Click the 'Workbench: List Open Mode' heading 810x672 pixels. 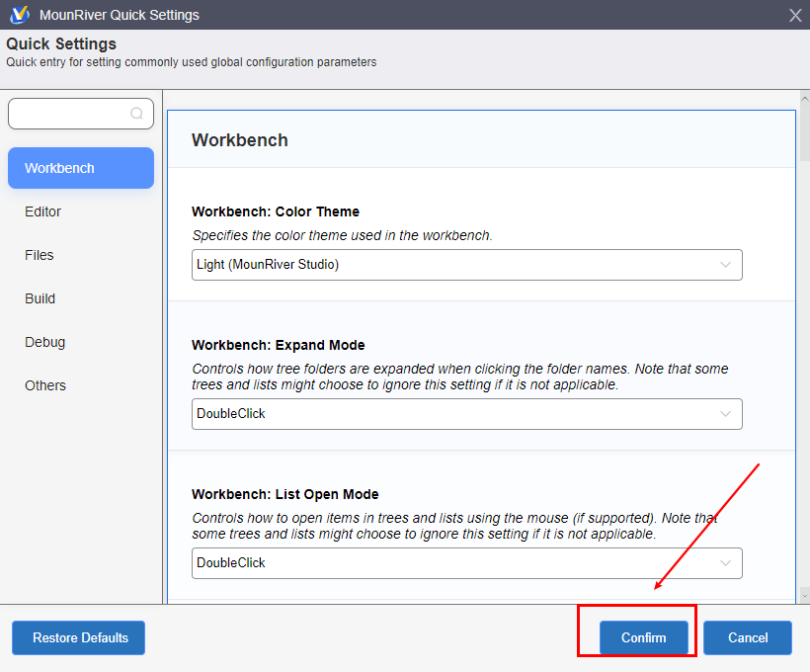click(x=285, y=495)
